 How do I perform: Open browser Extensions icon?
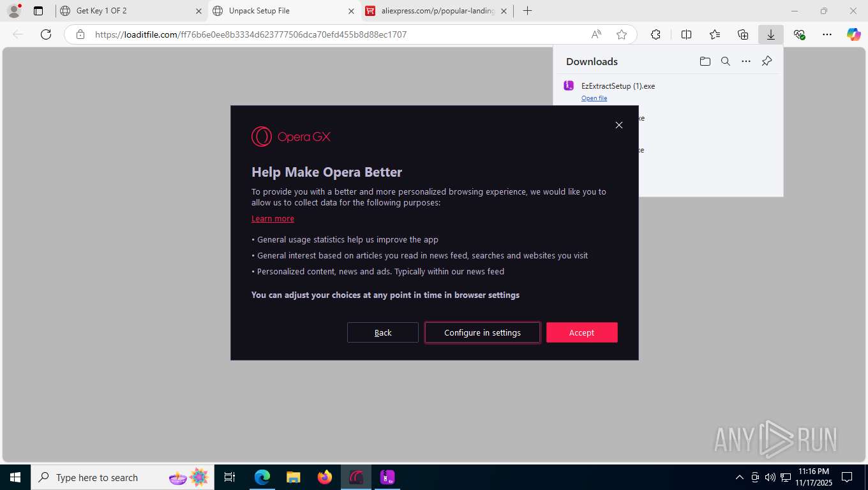coord(655,34)
